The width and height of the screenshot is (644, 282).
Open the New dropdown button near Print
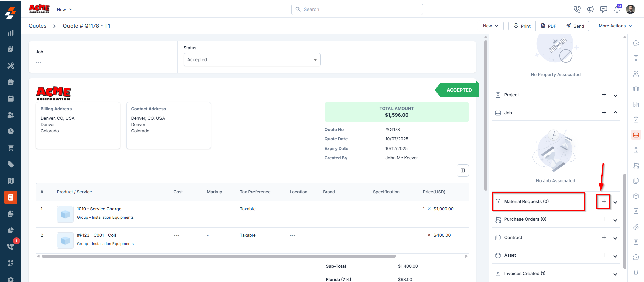click(x=490, y=26)
